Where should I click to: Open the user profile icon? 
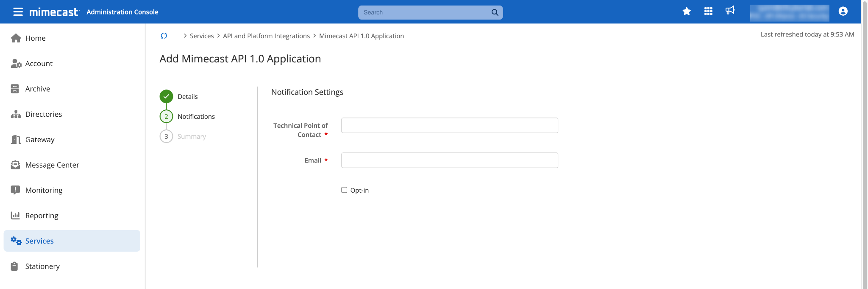coord(843,11)
